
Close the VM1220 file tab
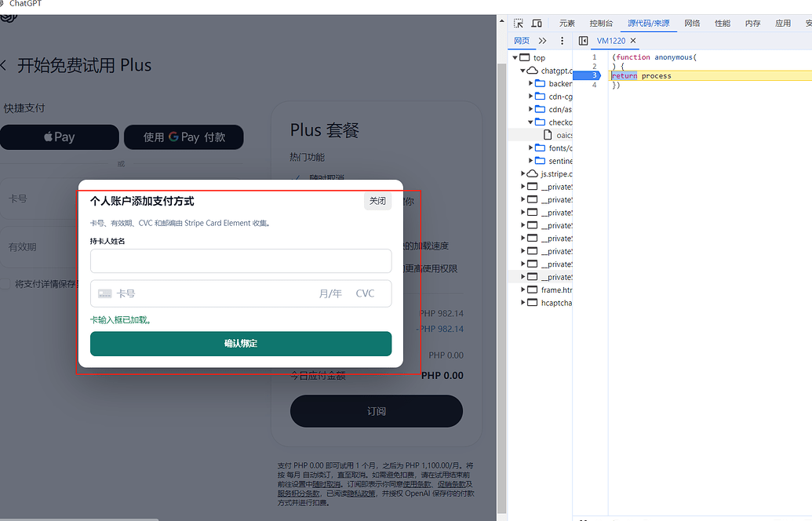[x=633, y=40]
